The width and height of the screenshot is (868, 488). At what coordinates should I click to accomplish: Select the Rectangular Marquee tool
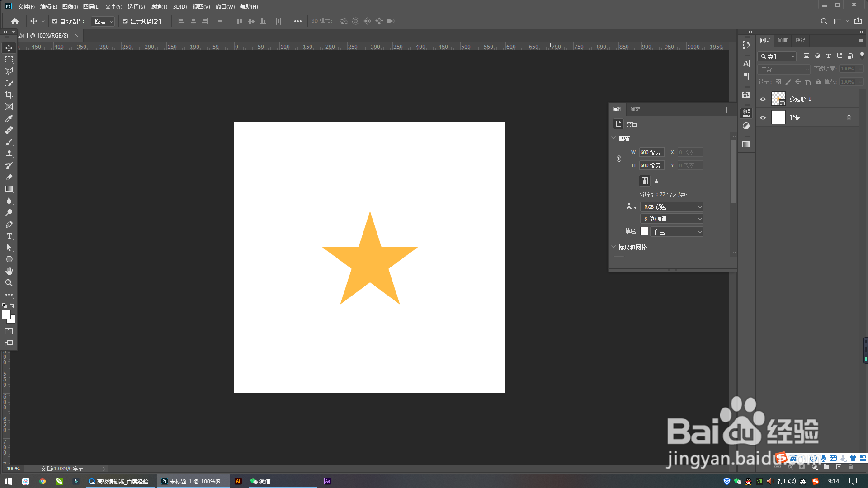coord(9,60)
